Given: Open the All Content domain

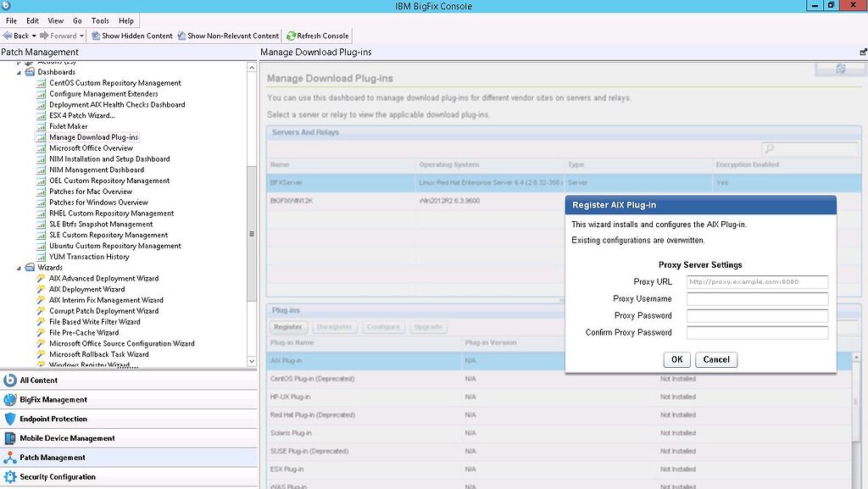Looking at the screenshot, I should 39,381.
